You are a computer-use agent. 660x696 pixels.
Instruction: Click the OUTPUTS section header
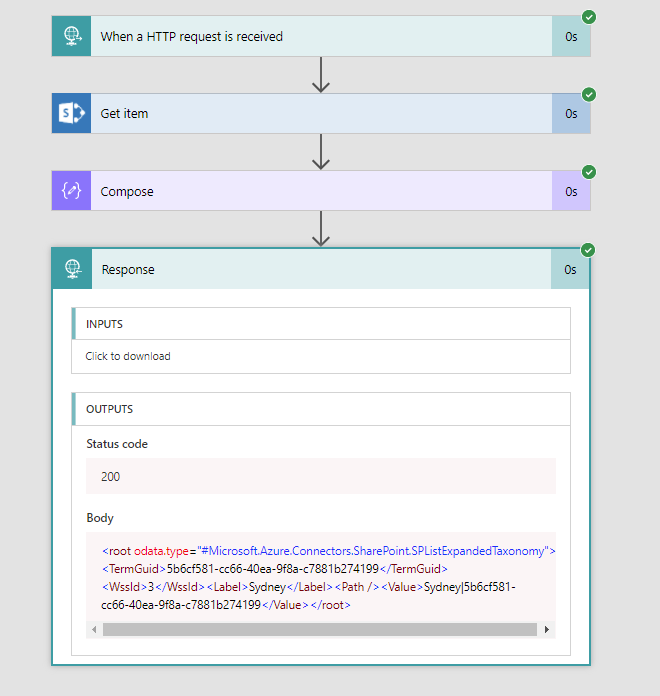[x=320, y=409]
